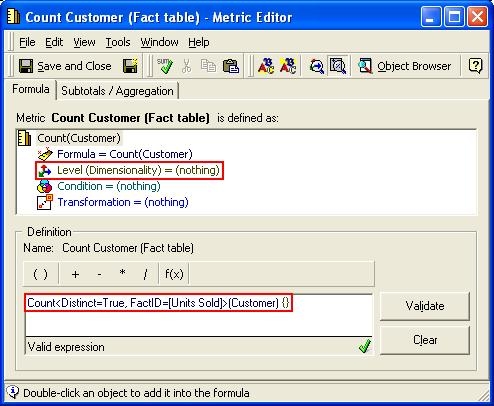The height and width of the screenshot is (406, 494).
Task: Click inside the formula expression field
Action: click(199, 315)
